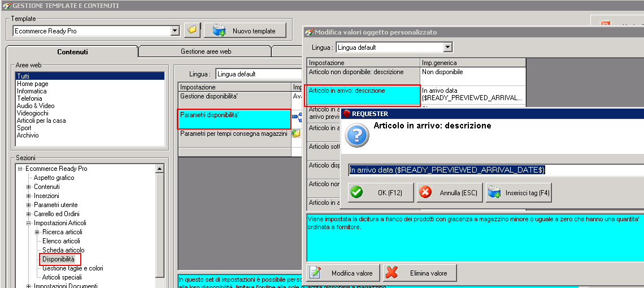The width and height of the screenshot is (644, 288).
Task: Expand the Carrello ed Ordini tree node
Action: click(x=28, y=214)
